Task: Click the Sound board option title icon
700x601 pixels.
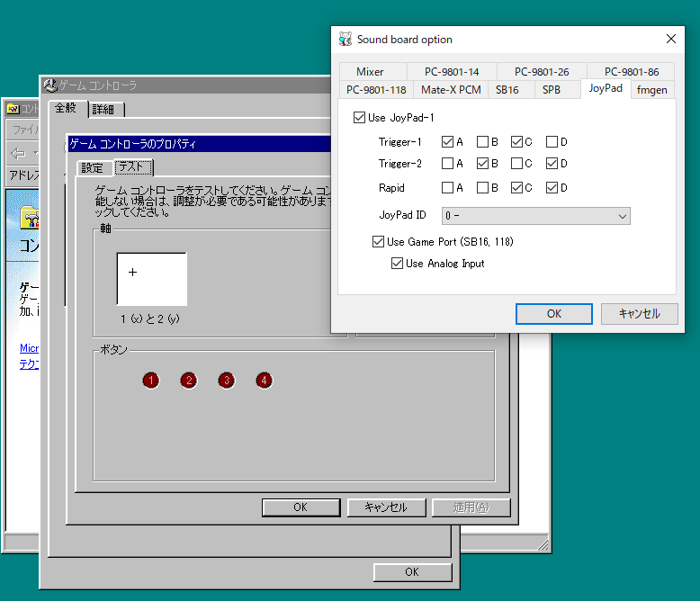Action: coord(346,40)
